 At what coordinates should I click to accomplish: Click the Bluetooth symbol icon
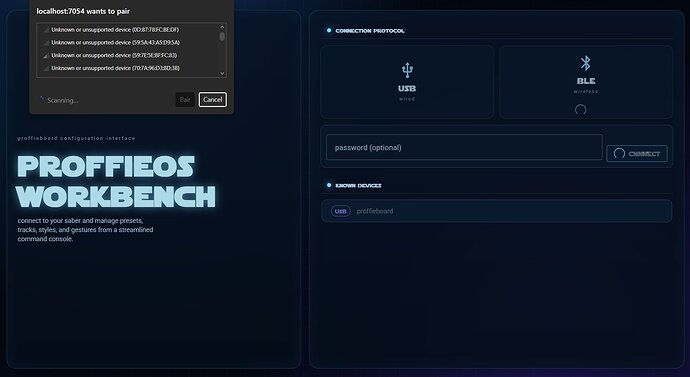(x=586, y=63)
